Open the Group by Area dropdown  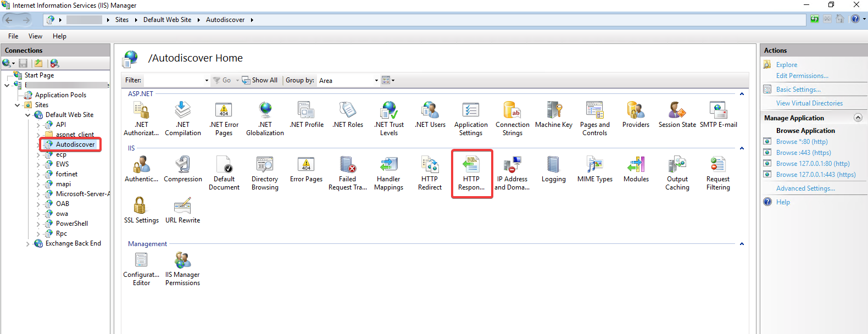click(x=349, y=80)
